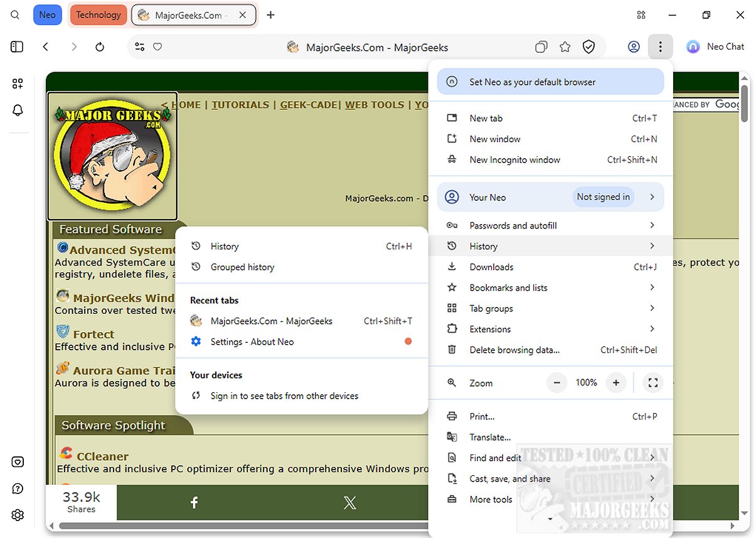The width and height of the screenshot is (756, 538).
Task: Open the CCleaner software link
Action: click(102, 456)
